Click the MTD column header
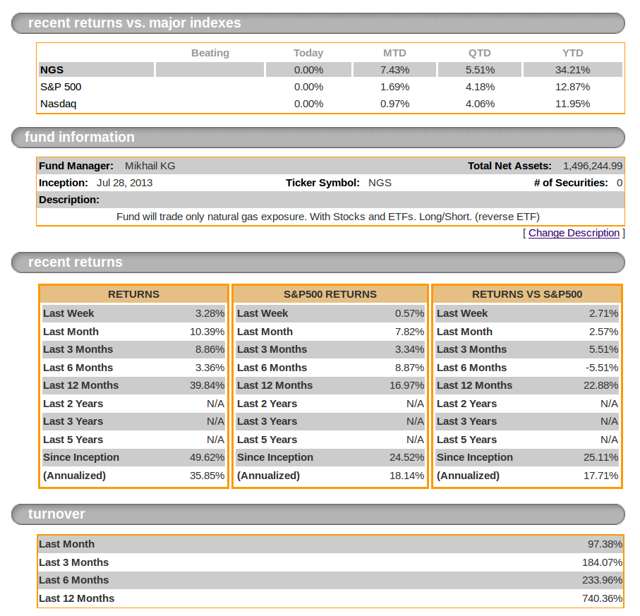 point(394,53)
